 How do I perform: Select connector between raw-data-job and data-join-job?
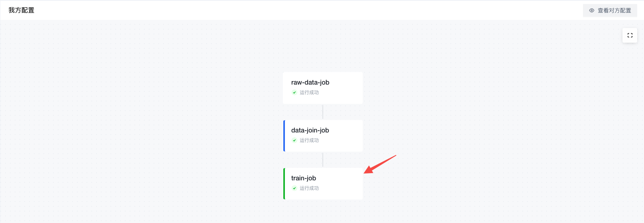click(323, 112)
